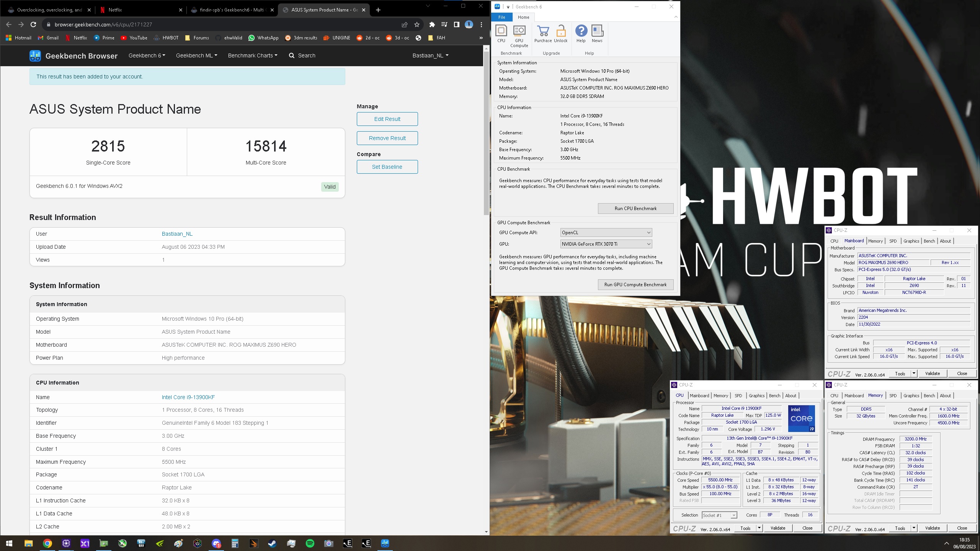Click the CPU benchmark icon in Geekbench ribbon
Screen dimensions: 980x551
pyautogui.click(x=501, y=34)
